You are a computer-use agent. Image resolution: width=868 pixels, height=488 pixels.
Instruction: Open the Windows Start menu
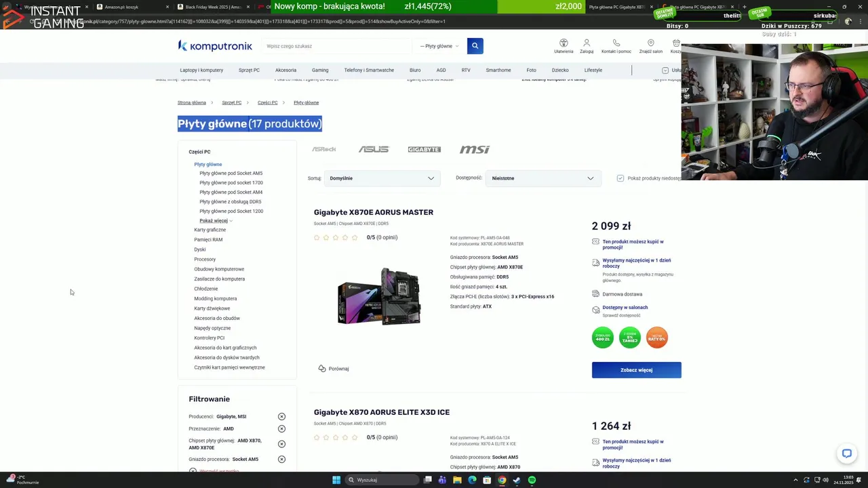(x=336, y=480)
